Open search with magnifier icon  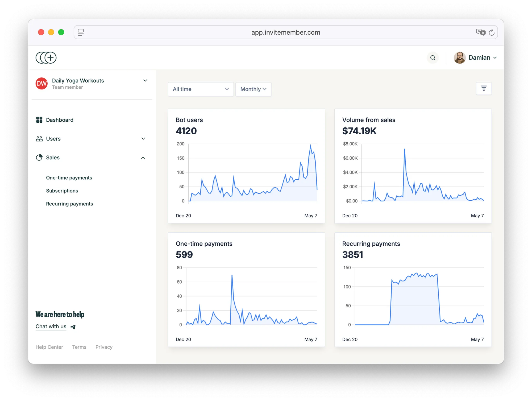433,58
